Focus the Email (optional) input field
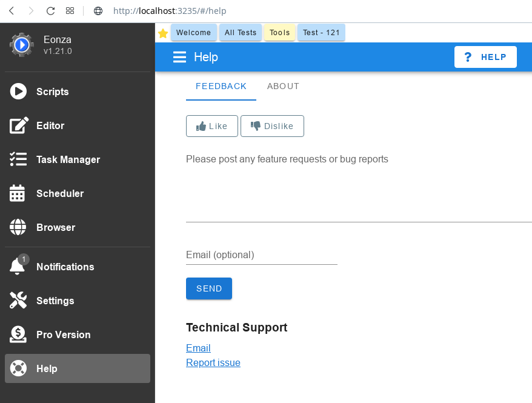 262,255
